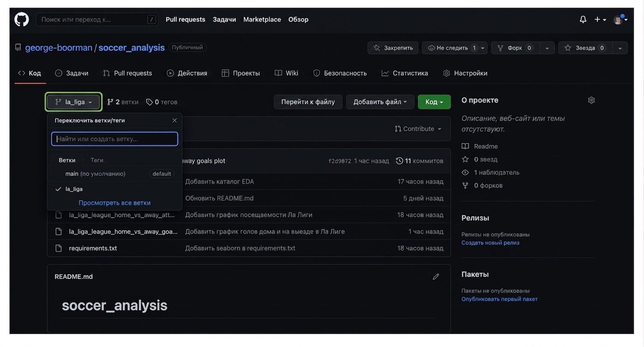This screenshot has height=347, width=644.
Task: Click the Не следить watch button
Action: coord(450,48)
